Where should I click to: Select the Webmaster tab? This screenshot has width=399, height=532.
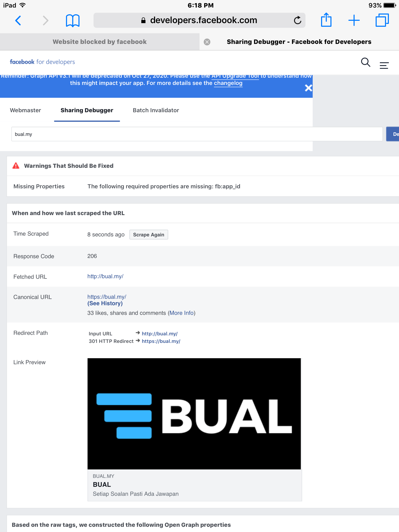coord(25,110)
